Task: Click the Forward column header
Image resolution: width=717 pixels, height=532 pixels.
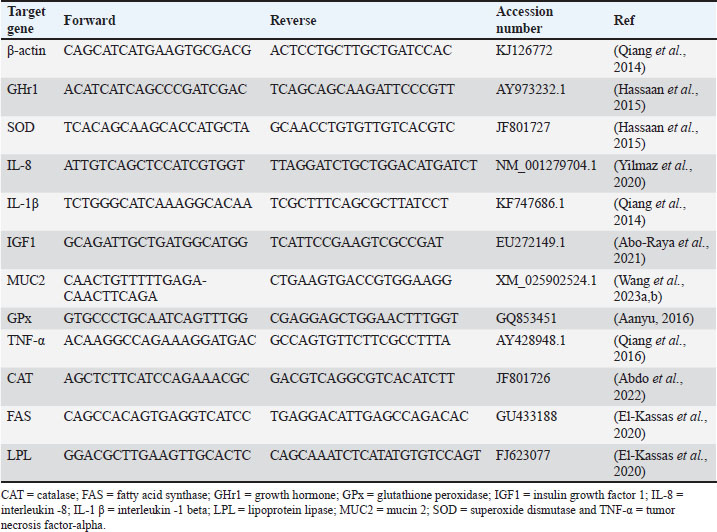Action: (x=89, y=20)
